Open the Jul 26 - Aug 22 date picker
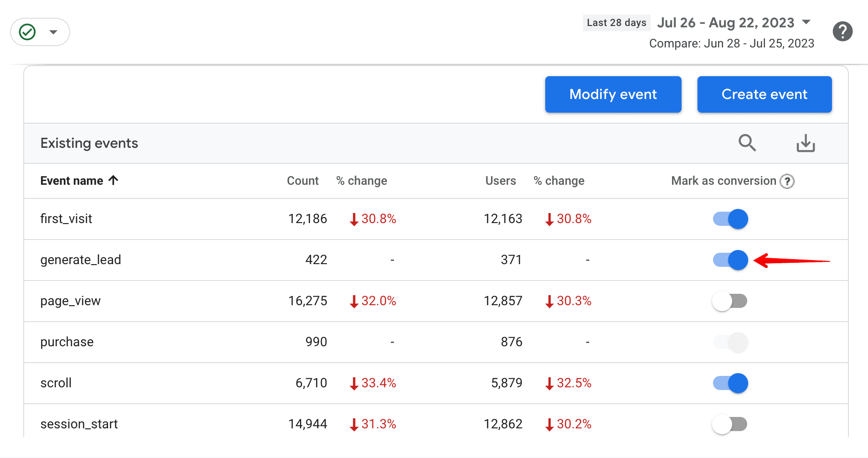The image size is (868, 458). [725, 23]
